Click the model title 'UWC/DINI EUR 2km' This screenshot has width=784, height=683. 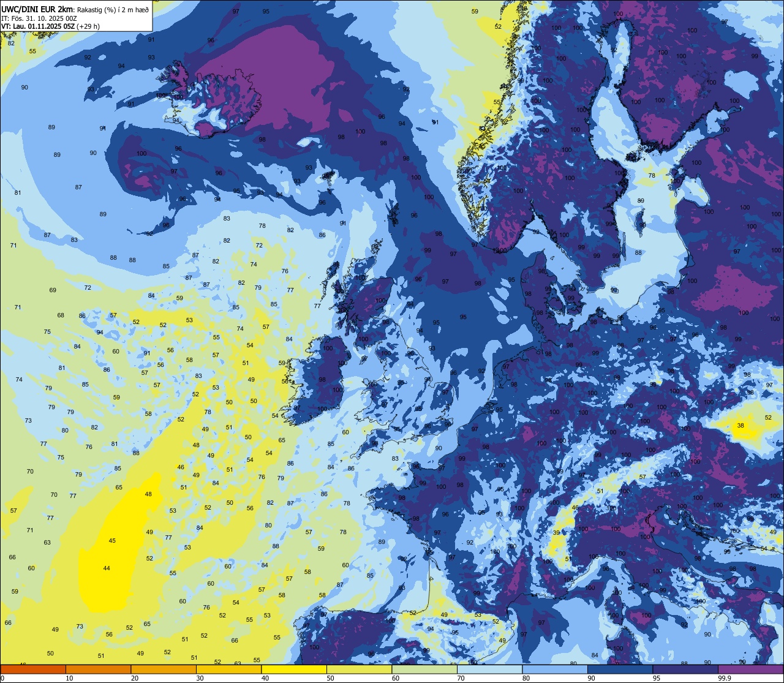coord(37,9)
